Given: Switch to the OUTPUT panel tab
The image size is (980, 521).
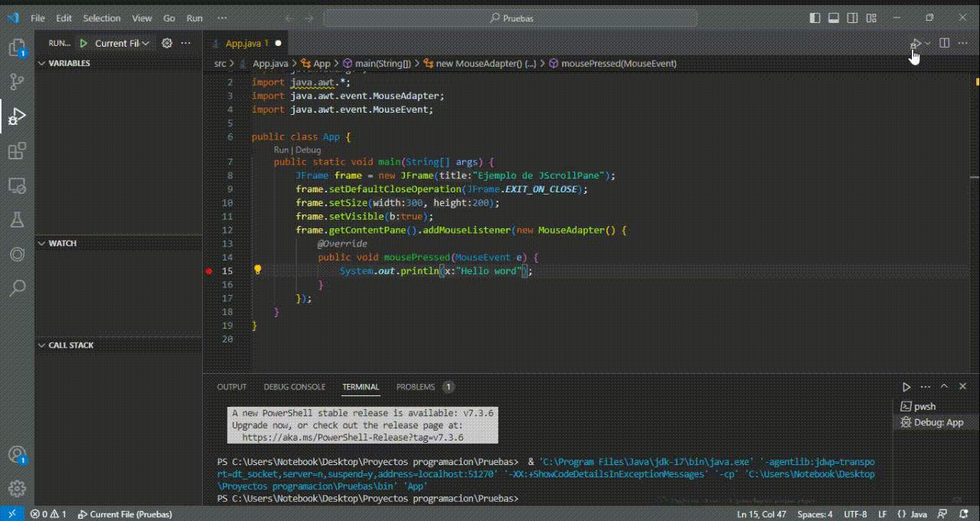Looking at the screenshot, I should pos(232,387).
